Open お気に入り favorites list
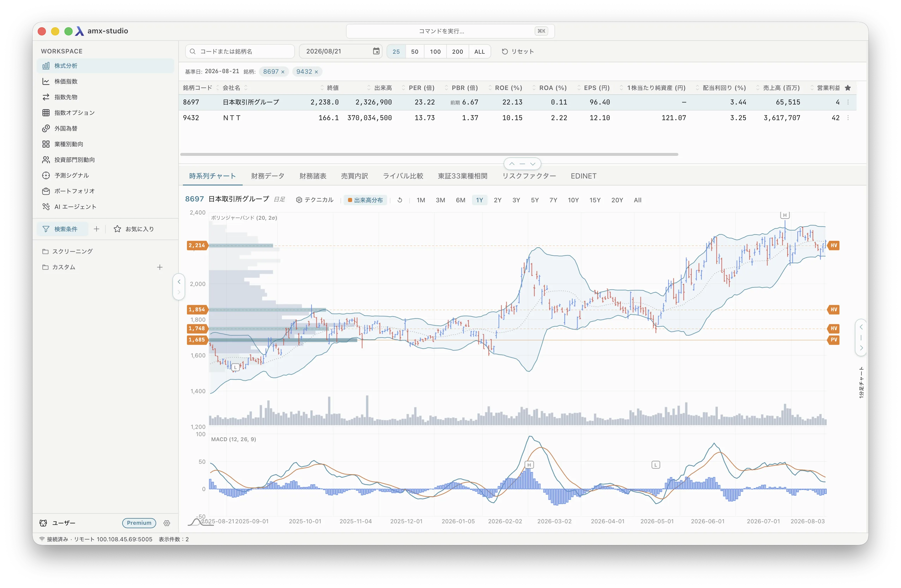901x588 pixels. (134, 229)
